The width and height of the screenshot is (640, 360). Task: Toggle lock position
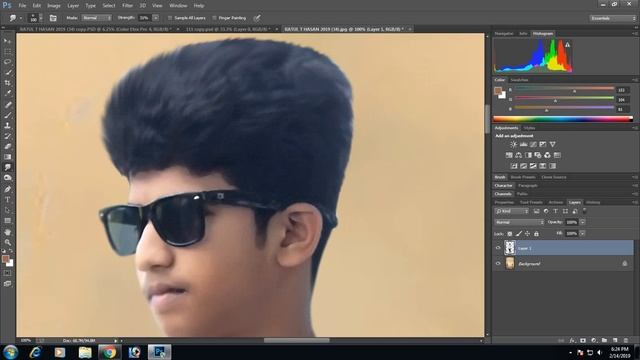[527, 234]
